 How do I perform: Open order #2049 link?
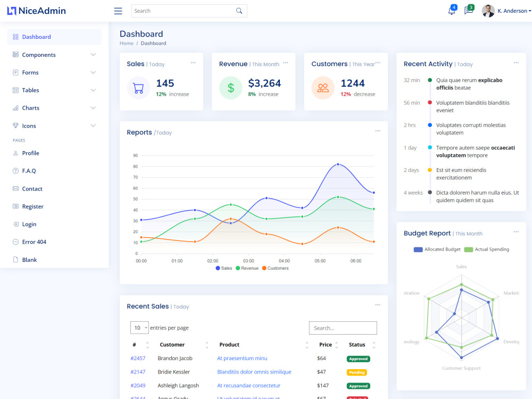tap(138, 385)
